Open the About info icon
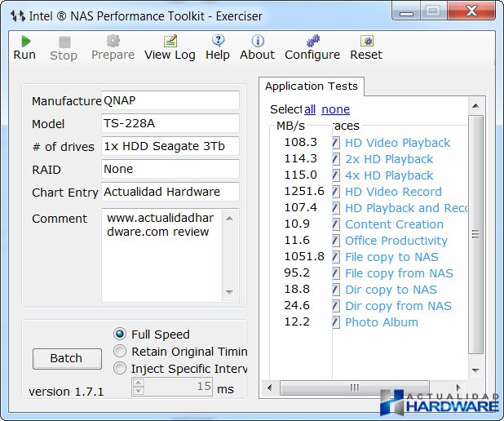The width and height of the screenshot is (504, 421). pos(257,41)
